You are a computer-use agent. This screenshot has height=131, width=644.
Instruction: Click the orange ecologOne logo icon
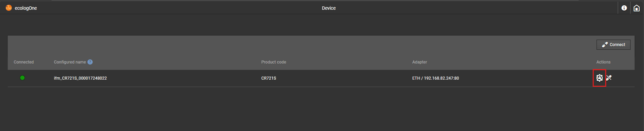click(9, 8)
